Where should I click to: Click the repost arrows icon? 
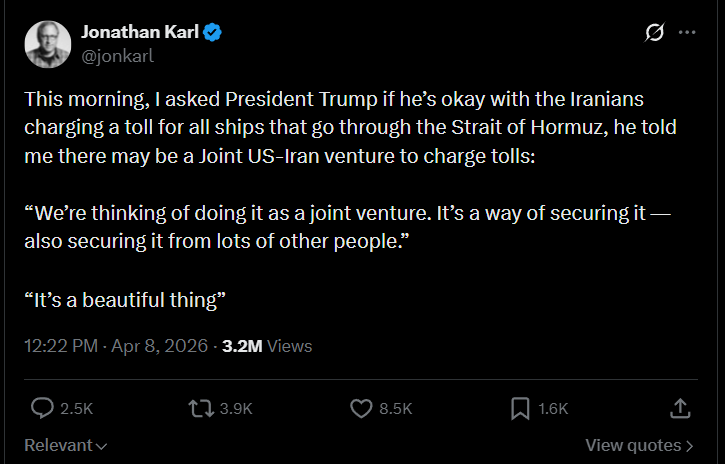[201, 408]
